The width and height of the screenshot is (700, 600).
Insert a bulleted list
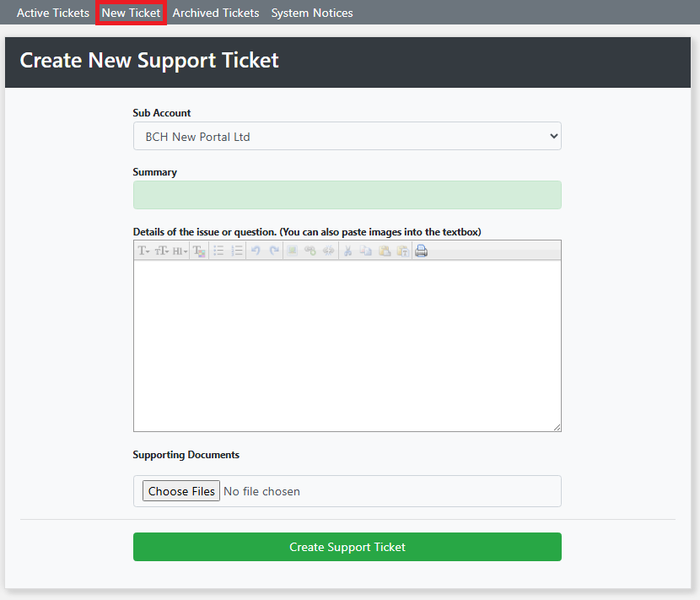218,251
